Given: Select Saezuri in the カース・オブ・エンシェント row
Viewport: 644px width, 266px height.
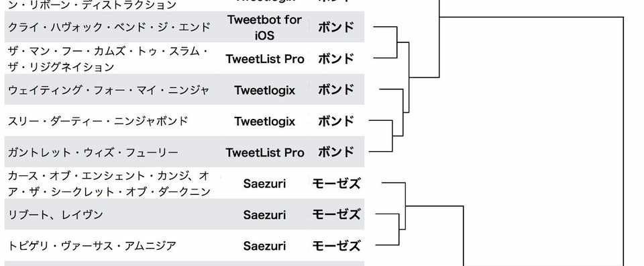Looking at the screenshot, I should click(x=264, y=184).
